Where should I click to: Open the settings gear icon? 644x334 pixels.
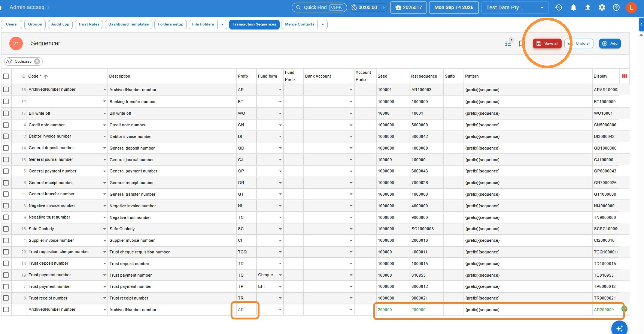pyautogui.click(x=602, y=7)
